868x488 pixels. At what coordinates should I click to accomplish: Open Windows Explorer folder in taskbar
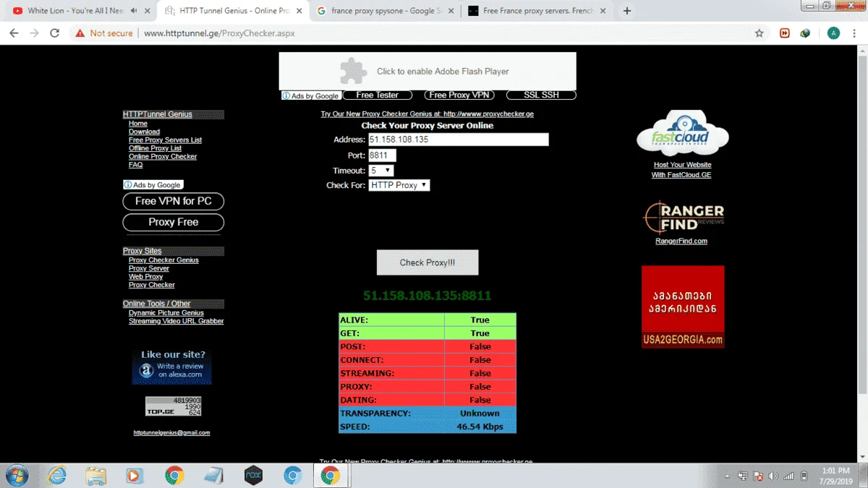pos(96,475)
